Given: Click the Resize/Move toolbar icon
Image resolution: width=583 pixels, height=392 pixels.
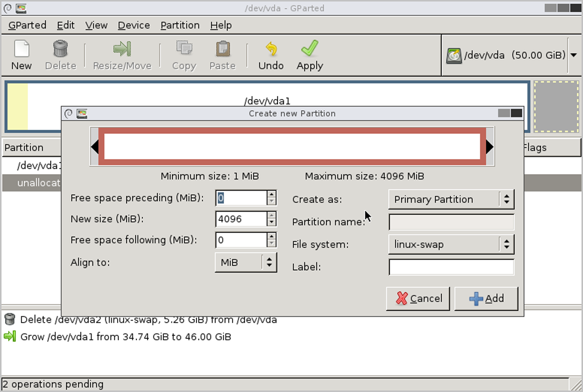Looking at the screenshot, I should point(122,48).
